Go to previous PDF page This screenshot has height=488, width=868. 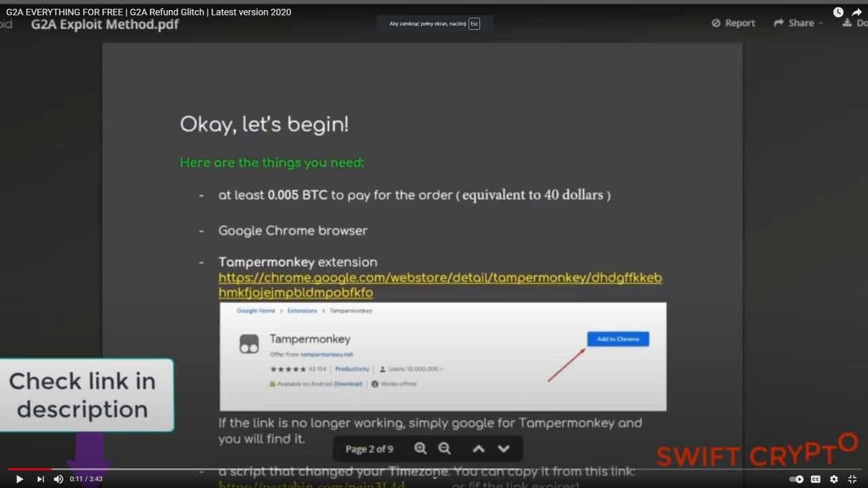click(x=479, y=449)
